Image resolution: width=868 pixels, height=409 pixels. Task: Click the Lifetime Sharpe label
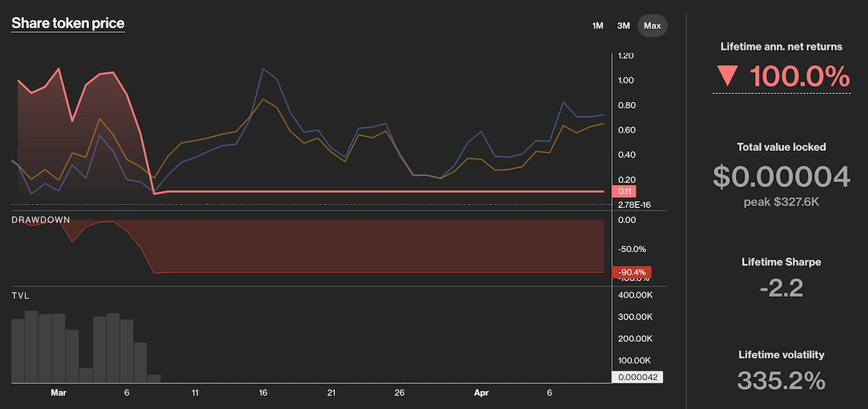tap(781, 262)
